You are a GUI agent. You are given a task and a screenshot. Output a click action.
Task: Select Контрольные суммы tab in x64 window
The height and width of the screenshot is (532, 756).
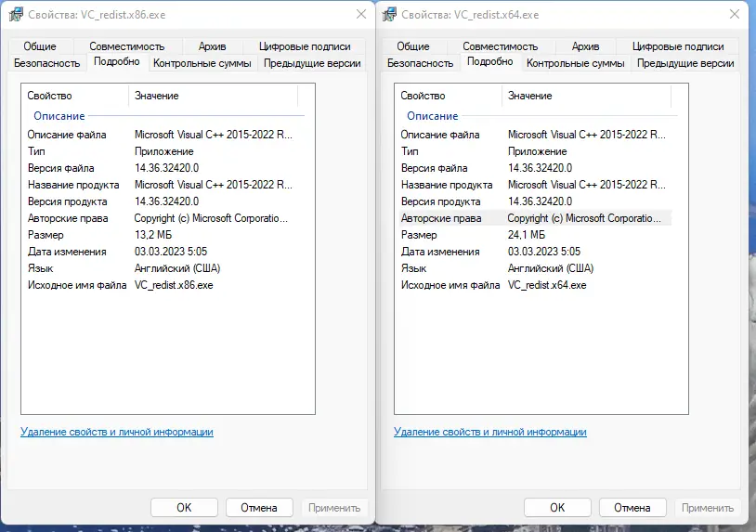(578, 63)
